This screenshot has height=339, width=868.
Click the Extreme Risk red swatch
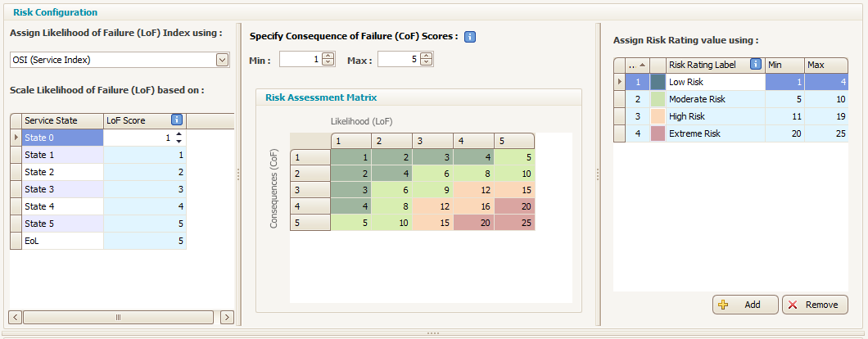click(658, 133)
